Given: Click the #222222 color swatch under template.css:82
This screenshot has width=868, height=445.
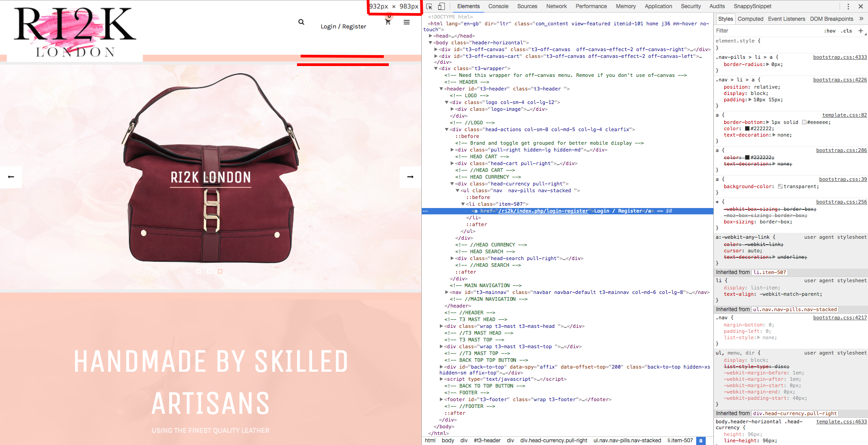Looking at the screenshot, I should click(747, 129).
